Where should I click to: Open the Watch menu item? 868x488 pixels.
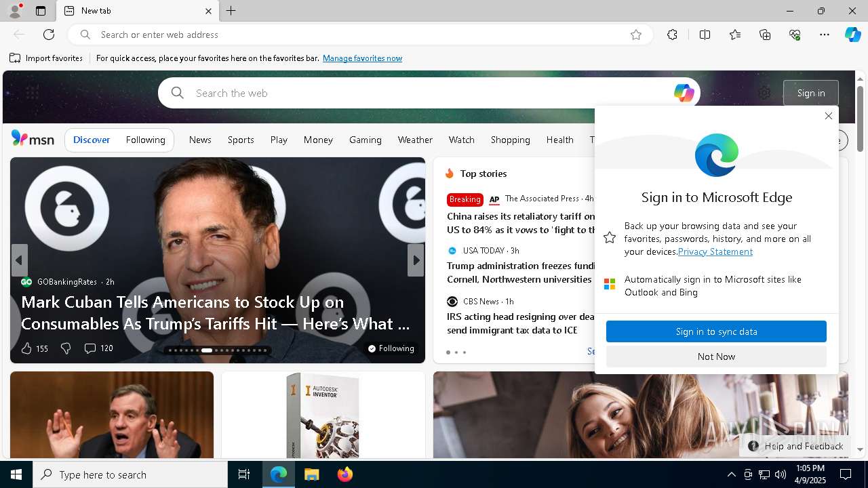click(x=461, y=140)
